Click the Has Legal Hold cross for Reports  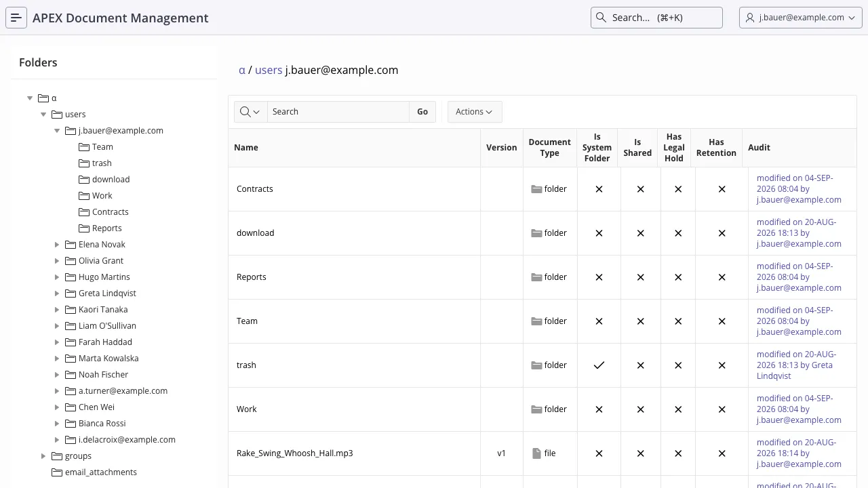[x=678, y=277]
